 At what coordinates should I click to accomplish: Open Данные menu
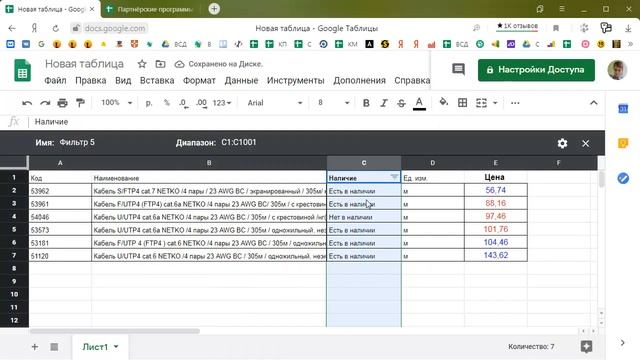tap(241, 80)
